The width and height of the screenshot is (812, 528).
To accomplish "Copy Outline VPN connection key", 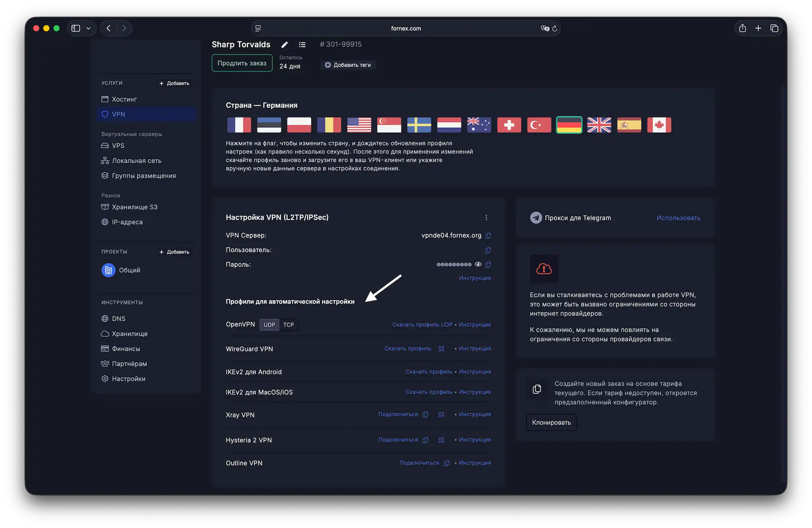I will coord(447,463).
